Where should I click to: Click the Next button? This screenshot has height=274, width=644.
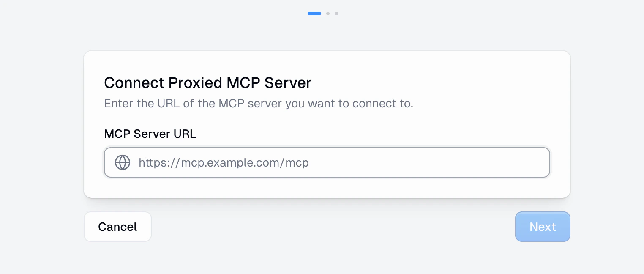click(542, 227)
